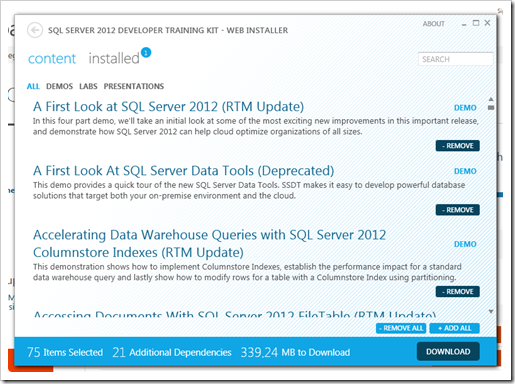Viewport: 515px width, 384px height.
Task: Filter list by PRESENTATIONS
Action: click(x=134, y=86)
